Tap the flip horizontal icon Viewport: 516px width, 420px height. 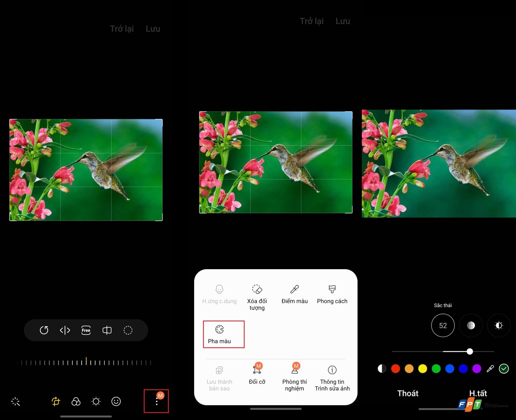coord(65,330)
